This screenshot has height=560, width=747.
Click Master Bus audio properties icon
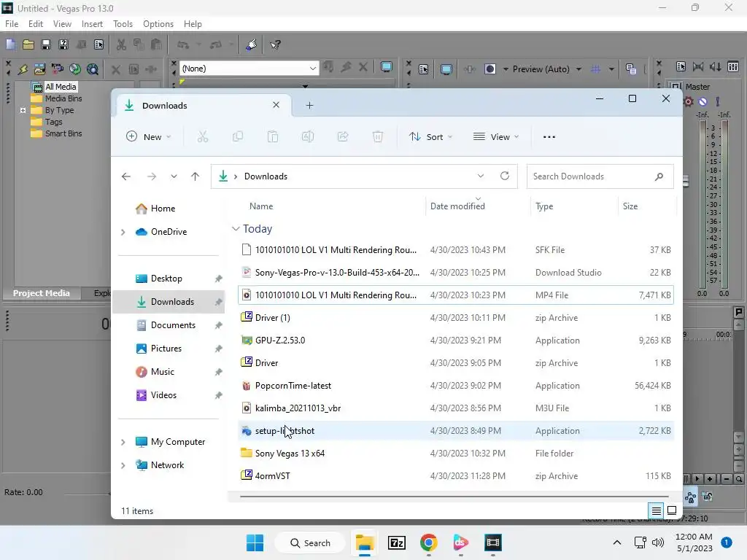point(681,66)
